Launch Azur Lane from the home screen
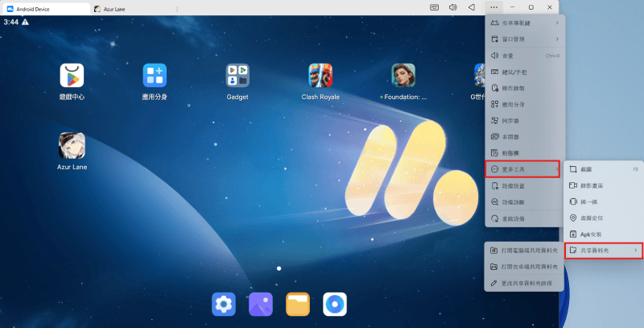The width and height of the screenshot is (644, 328). [72, 146]
